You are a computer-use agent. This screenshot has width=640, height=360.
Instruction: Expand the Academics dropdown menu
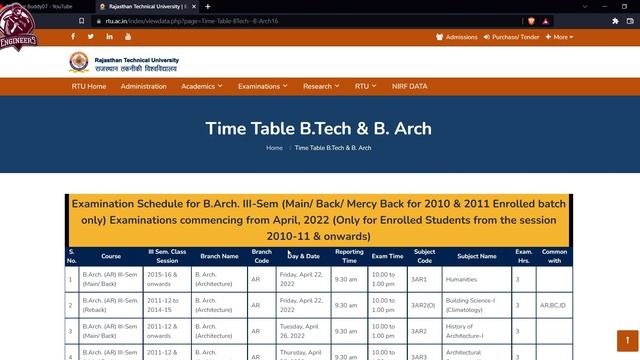pyautogui.click(x=202, y=87)
